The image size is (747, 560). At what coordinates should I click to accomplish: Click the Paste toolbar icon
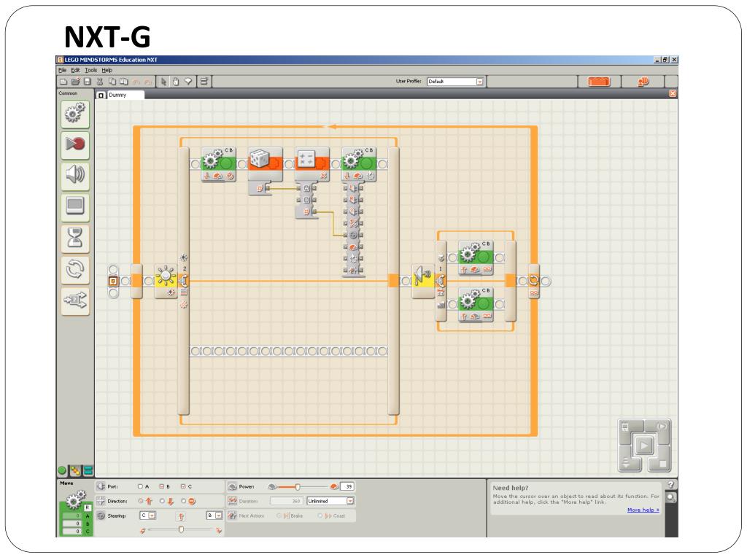click(124, 82)
